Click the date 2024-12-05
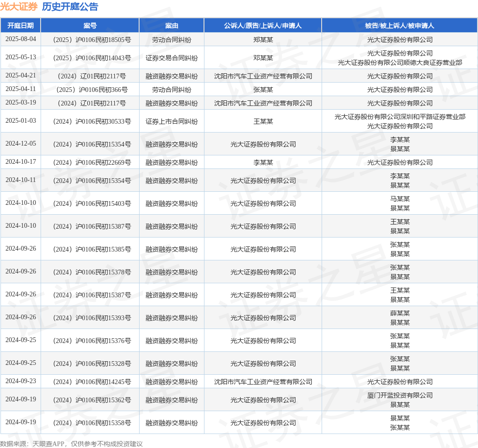This screenshot has width=478, height=448. coord(21,144)
